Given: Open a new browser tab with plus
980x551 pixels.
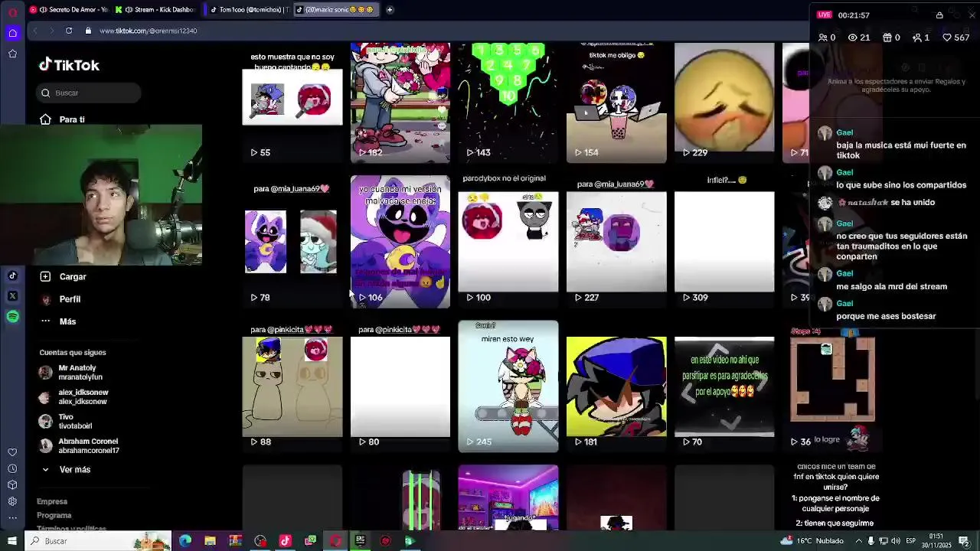Looking at the screenshot, I should click(x=390, y=10).
